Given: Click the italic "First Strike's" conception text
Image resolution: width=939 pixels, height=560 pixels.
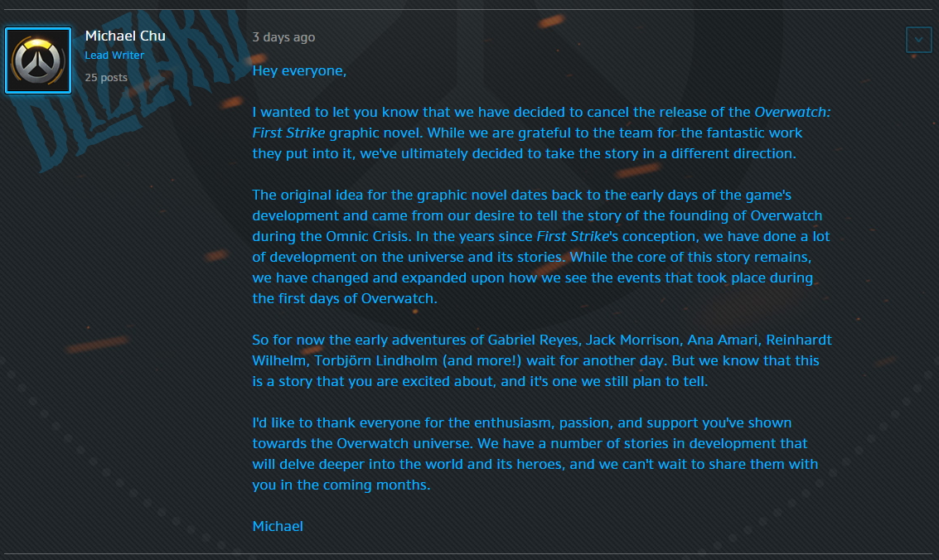Looking at the screenshot, I should point(578,236).
